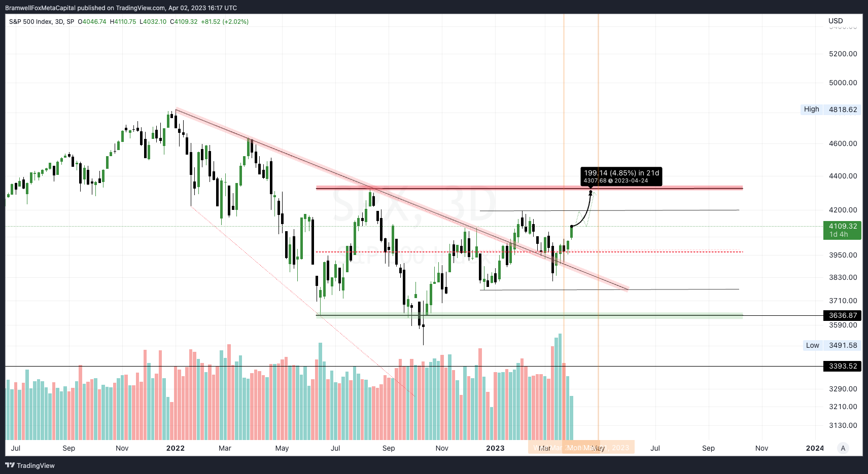Viewport: 868px width, 474px height.
Task: Click the forecast arrow endpoint at red resistance
Action: (591, 192)
